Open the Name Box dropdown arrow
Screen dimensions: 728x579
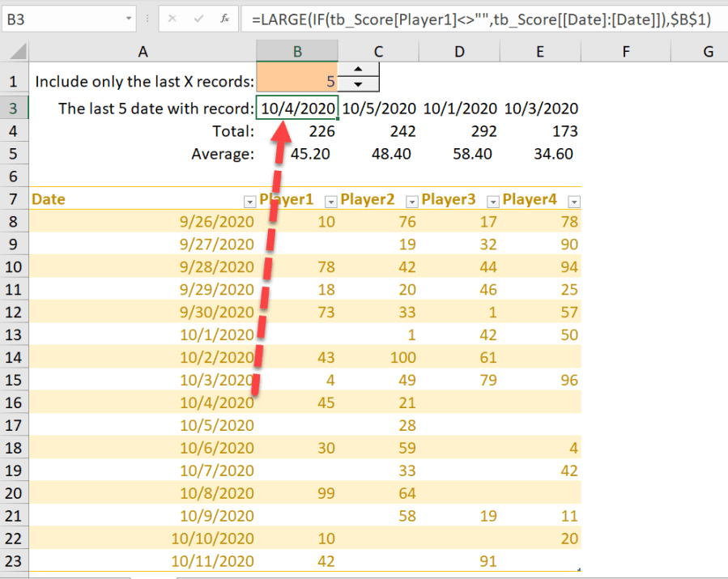pyautogui.click(x=130, y=19)
